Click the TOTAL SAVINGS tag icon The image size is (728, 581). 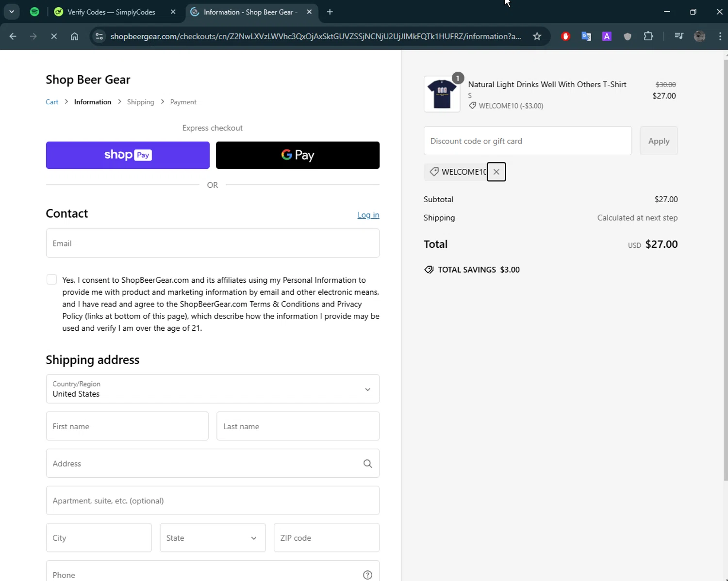(x=429, y=270)
